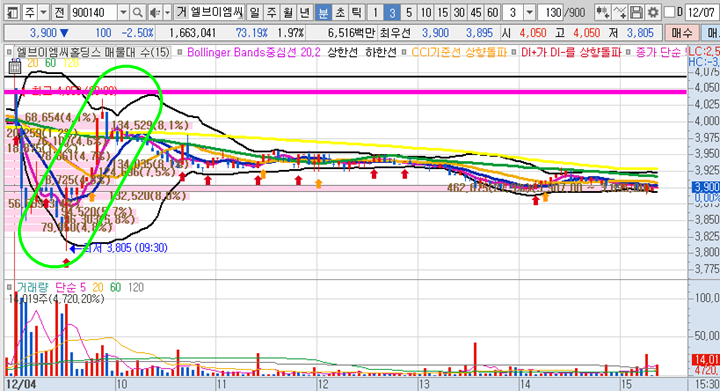Click the Bollinger Bands중심선 20,2 label
Viewport: 720px width, 391px height.
coord(254,52)
